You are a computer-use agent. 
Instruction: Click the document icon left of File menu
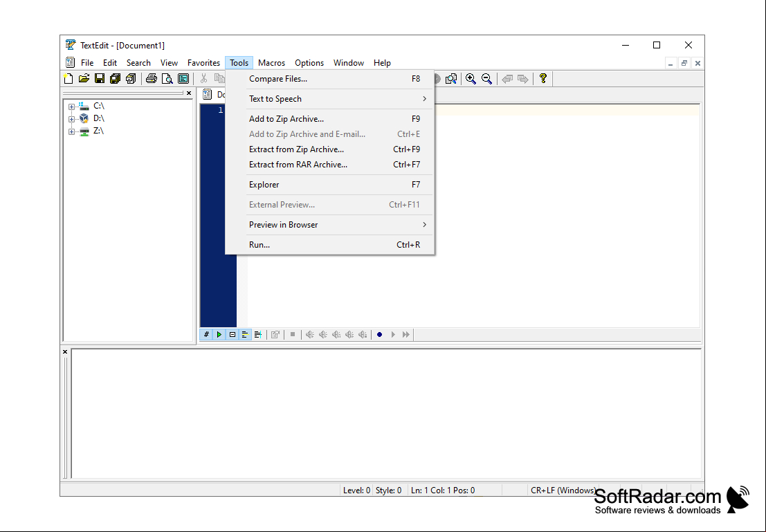click(71, 62)
